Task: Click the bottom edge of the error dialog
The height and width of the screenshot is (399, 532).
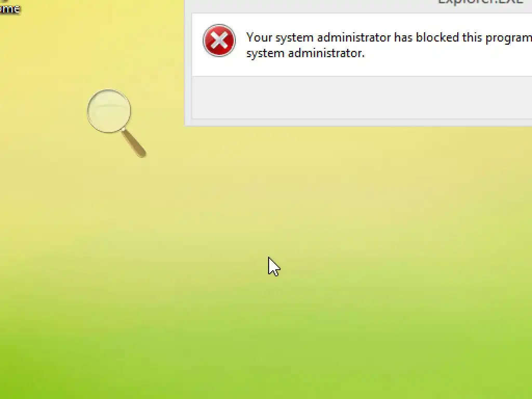Action: click(358, 123)
